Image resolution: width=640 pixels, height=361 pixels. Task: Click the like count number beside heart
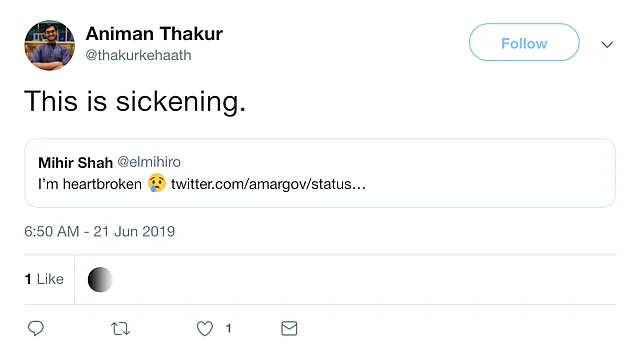[229, 328]
